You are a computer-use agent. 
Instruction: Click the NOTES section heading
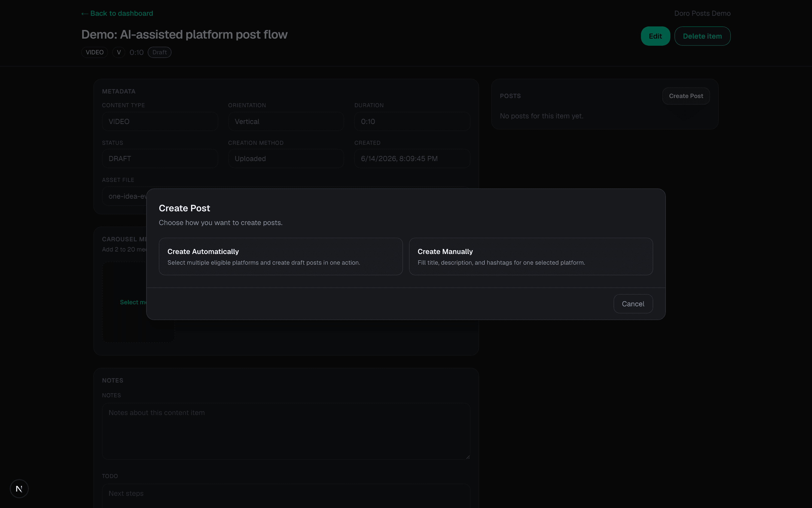(112, 380)
